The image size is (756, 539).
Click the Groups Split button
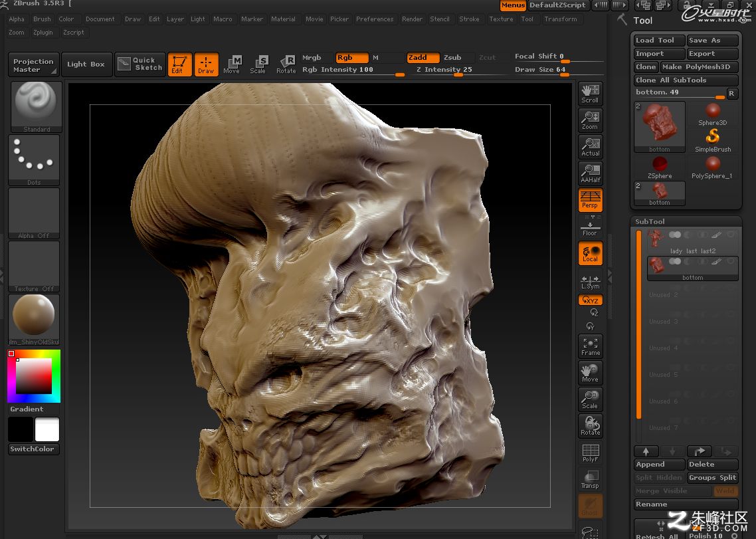pos(713,478)
